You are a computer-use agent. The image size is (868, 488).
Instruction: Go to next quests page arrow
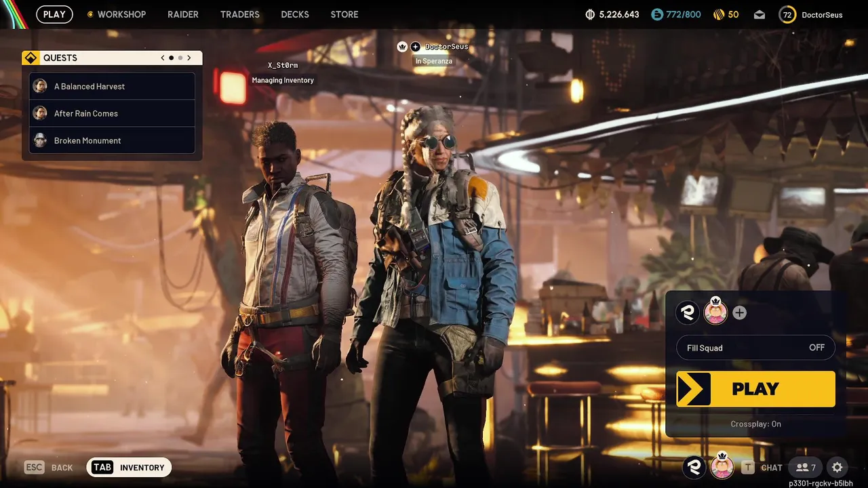click(189, 58)
